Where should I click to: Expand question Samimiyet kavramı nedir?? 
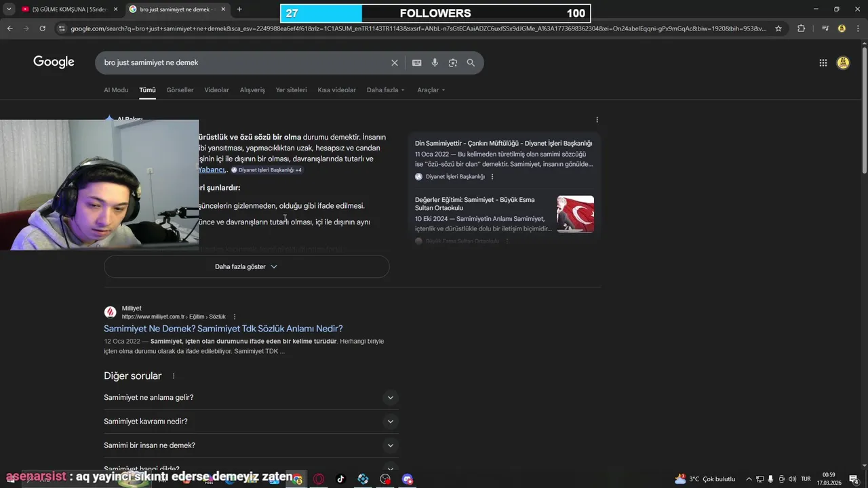click(x=250, y=422)
